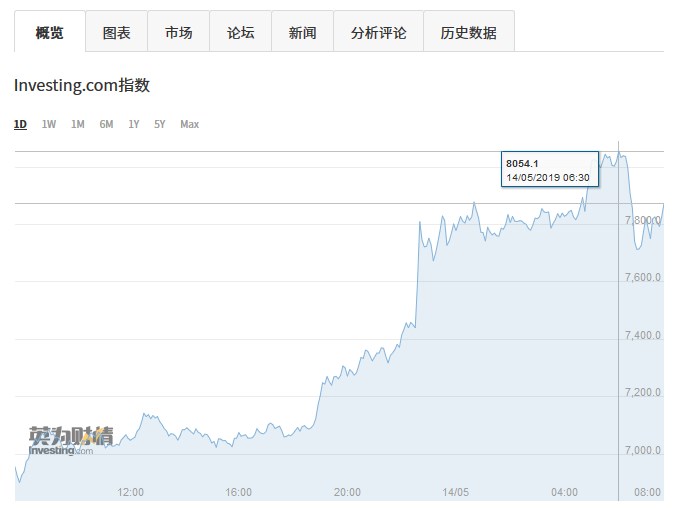Switch chart to 1W range
The image size is (675, 508).
click(49, 124)
